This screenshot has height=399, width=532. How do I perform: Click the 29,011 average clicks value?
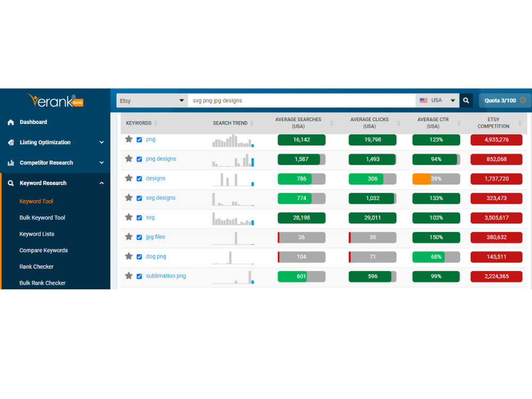(372, 218)
